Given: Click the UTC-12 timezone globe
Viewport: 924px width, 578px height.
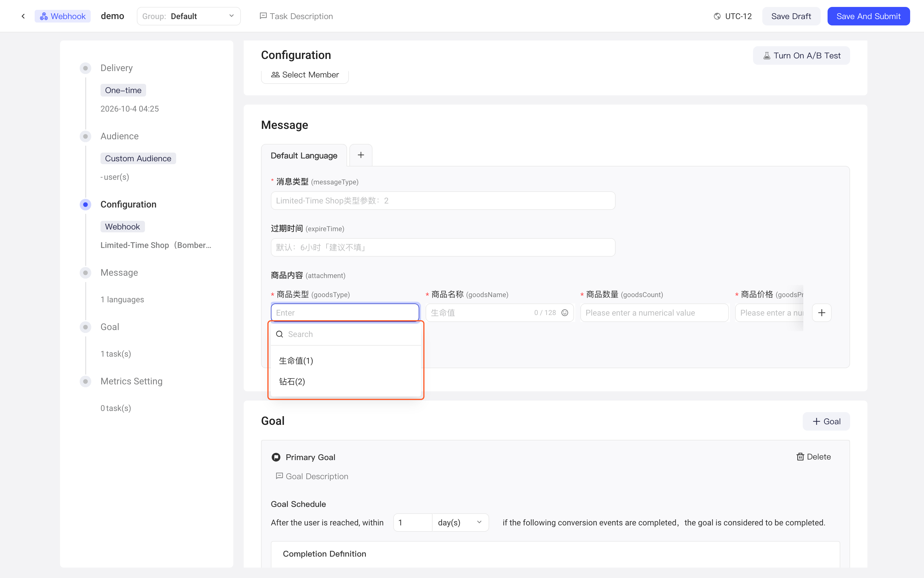Looking at the screenshot, I should tap(717, 16).
